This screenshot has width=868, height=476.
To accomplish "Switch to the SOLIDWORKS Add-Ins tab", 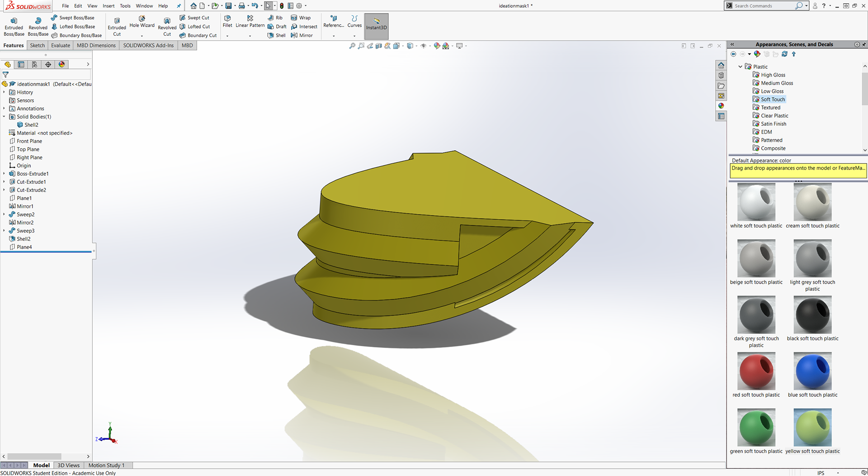I will [x=148, y=45].
